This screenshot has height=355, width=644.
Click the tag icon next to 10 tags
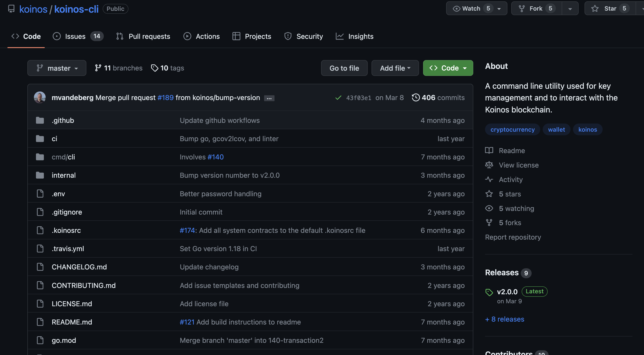[154, 68]
